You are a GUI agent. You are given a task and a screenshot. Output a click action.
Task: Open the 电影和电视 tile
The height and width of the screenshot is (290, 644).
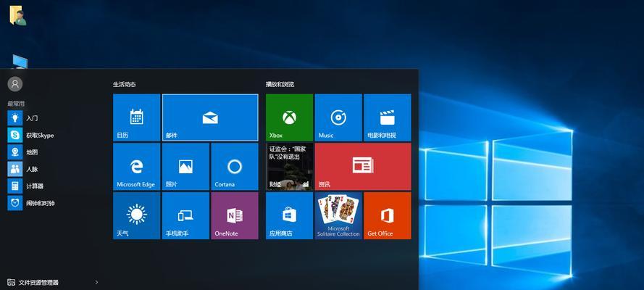click(x=388, y=117)
